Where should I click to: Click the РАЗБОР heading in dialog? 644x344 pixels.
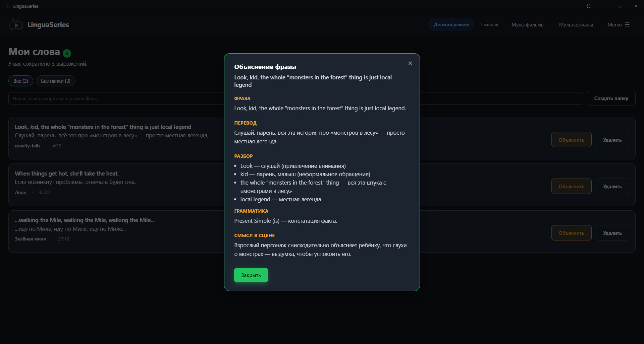pyautogui.click(x=244, y=156)
